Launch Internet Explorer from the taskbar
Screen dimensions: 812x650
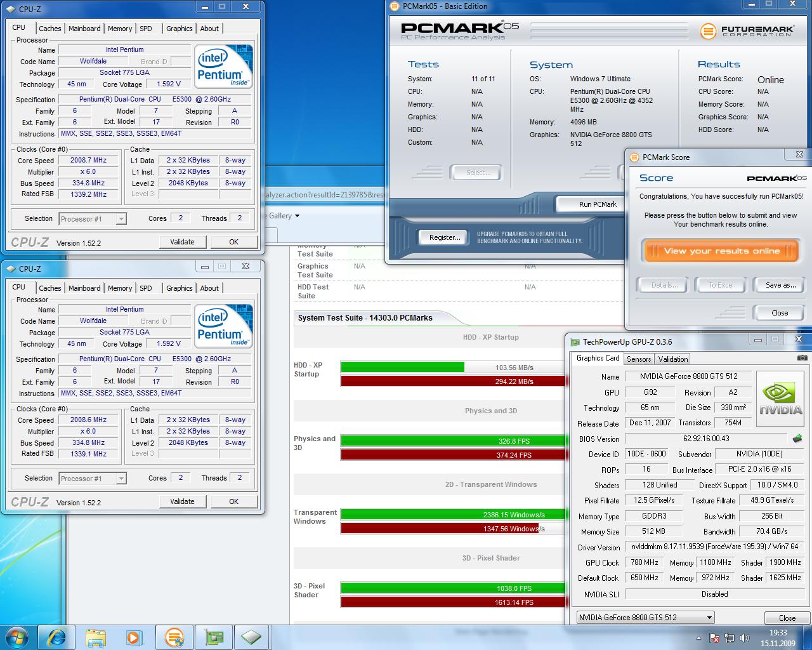[x=56, y=637]
